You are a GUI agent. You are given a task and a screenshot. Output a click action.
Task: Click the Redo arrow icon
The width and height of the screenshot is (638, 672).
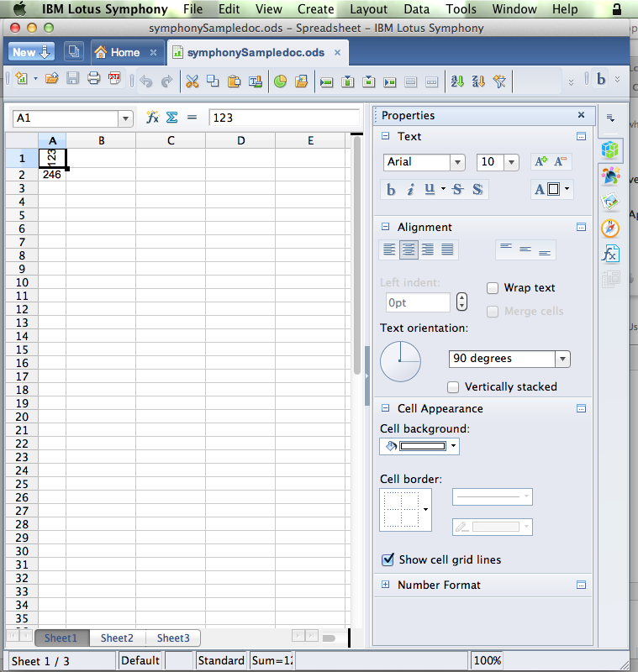pyautogui.click(x=166, y=81)
